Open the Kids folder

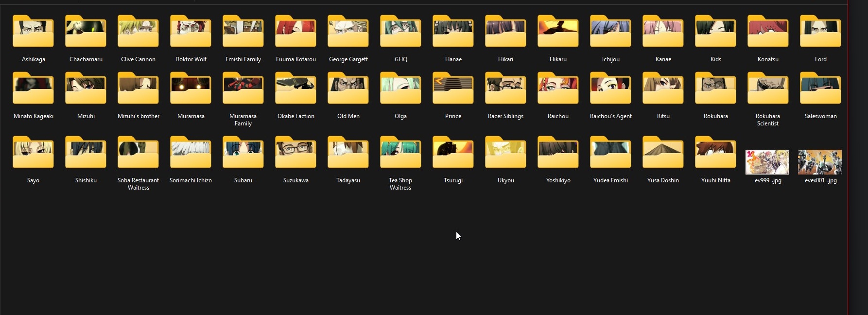[715, 31]
